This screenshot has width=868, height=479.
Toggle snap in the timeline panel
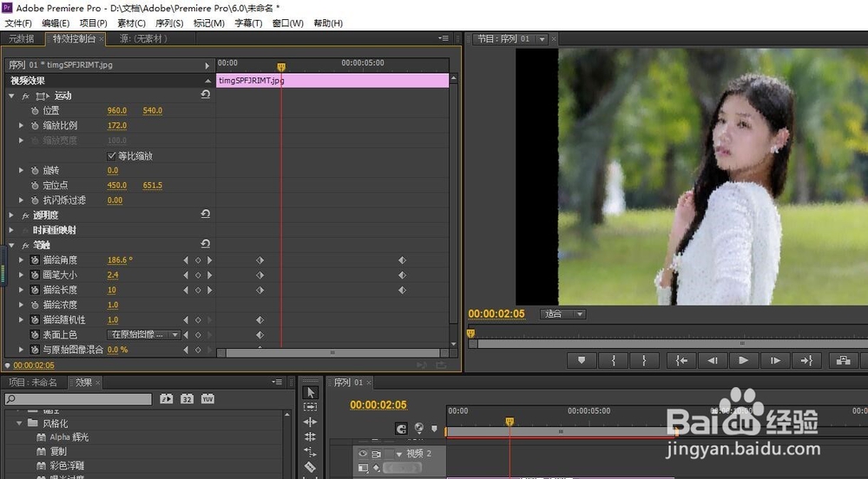(401, 429)
